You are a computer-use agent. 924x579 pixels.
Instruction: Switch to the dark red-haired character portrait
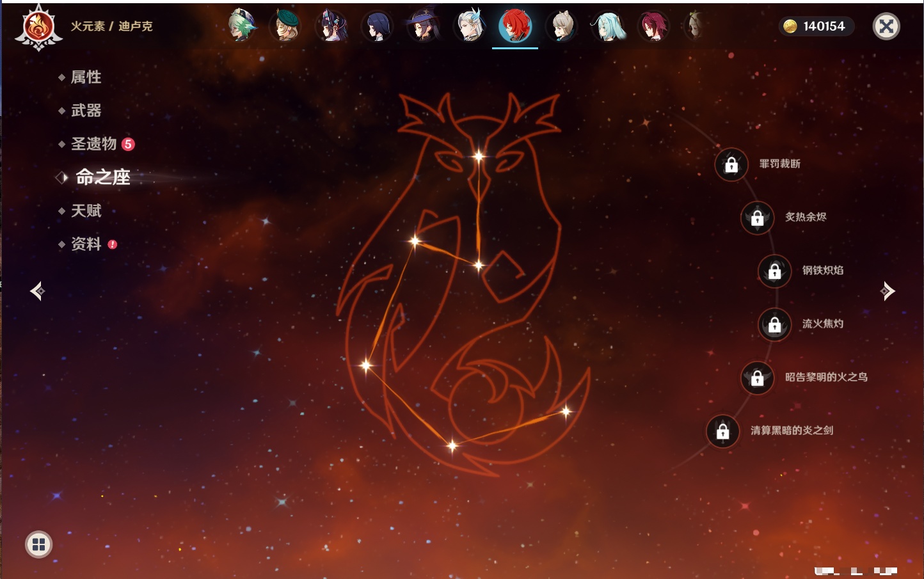pyautogui.click(x=653, y=26)
